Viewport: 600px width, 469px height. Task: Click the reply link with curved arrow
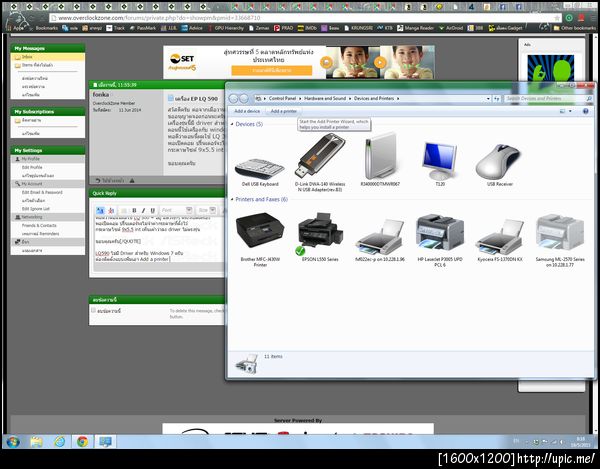click(x=109, y=180)
